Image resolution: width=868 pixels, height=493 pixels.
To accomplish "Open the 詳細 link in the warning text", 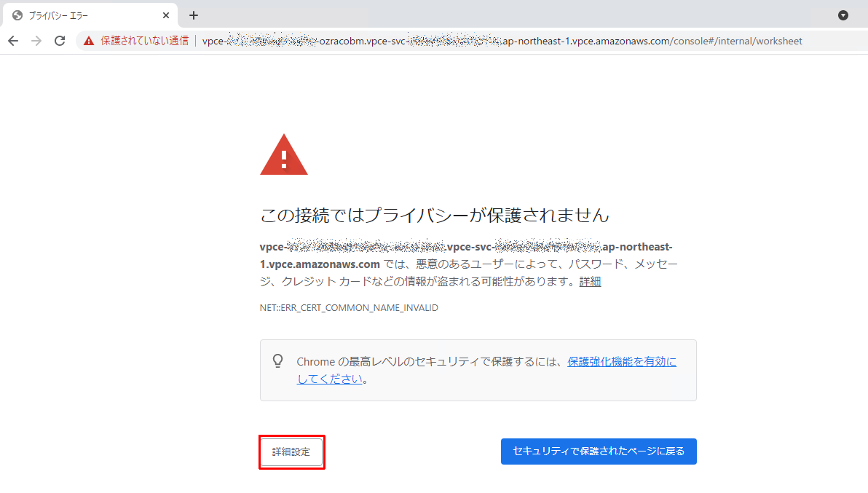I will pyautogui.click(x=590, y=282).
